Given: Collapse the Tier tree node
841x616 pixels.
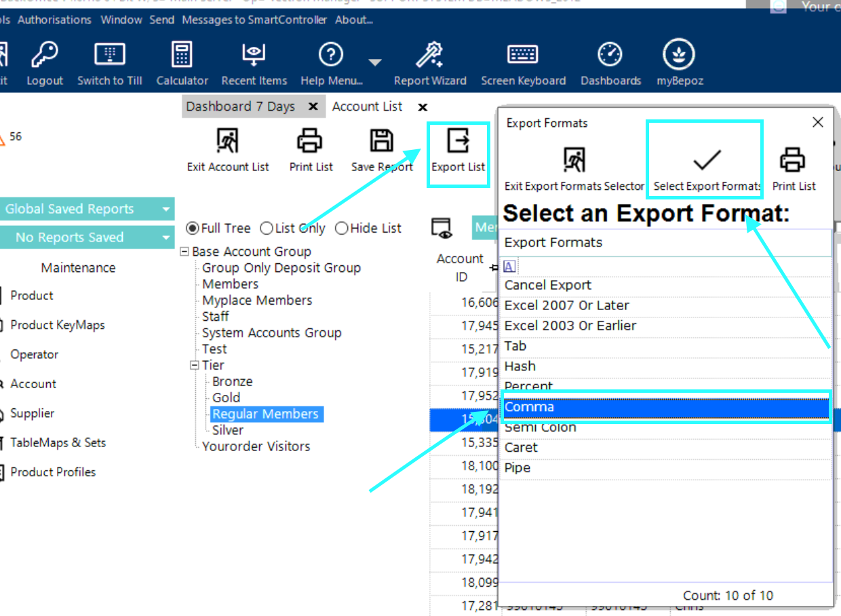Looking at the screenshot, I should 194,366.
